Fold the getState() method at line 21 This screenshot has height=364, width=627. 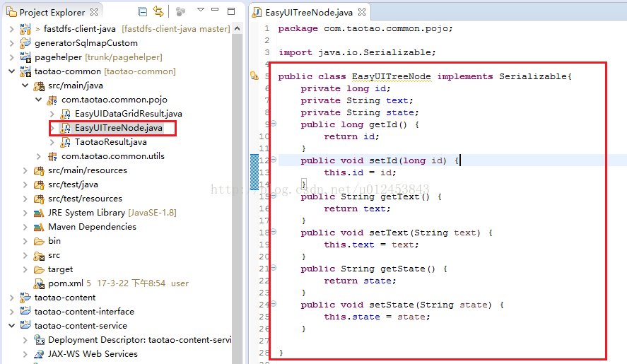(x=274, y=268)
